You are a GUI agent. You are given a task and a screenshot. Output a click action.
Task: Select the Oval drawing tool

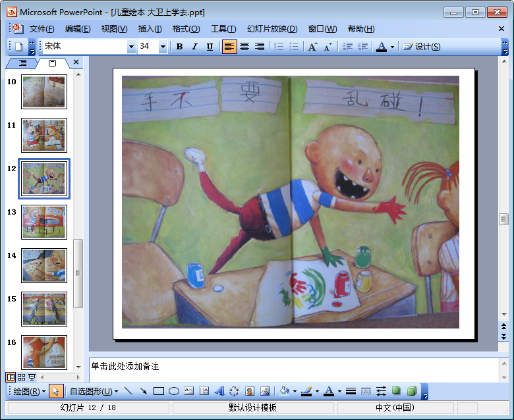[x=174, y=391]
